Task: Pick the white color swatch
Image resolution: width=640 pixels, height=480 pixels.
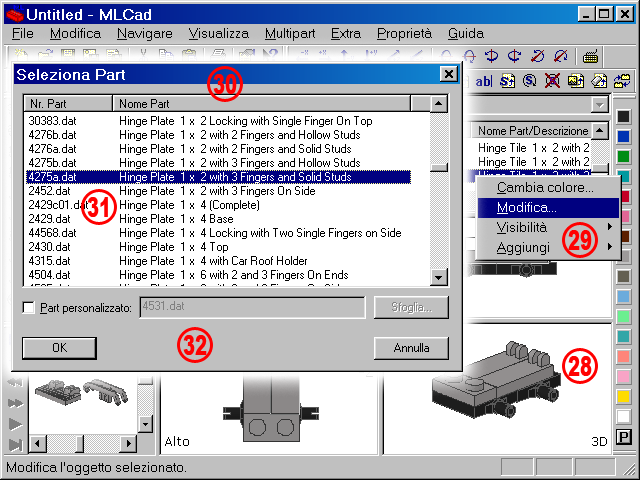Action: 623,416
